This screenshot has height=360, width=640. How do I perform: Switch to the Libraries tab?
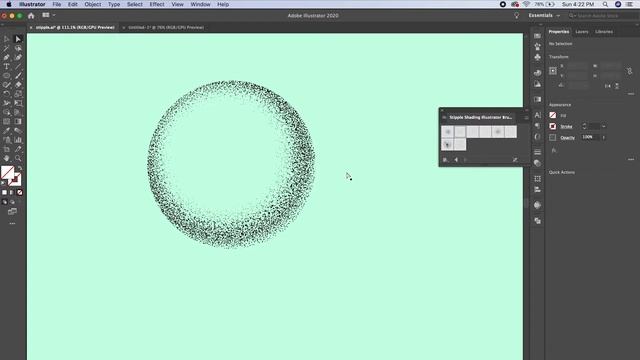tap(604, 32)
